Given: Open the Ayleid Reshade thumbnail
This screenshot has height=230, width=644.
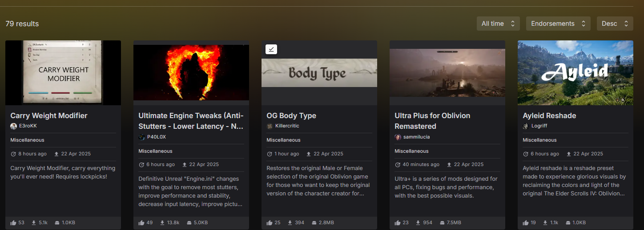Looking at the screenshot, I should click(x=576, y=73).
